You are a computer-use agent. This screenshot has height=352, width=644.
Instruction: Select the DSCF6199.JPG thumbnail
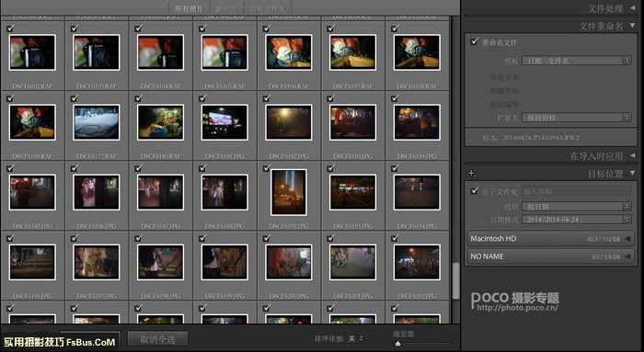point(224,262)
